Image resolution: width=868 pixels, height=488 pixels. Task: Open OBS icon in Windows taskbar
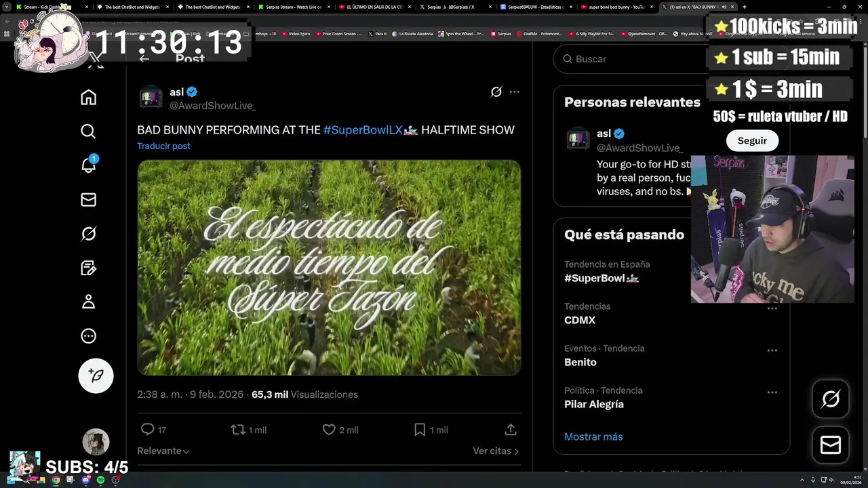115,480
